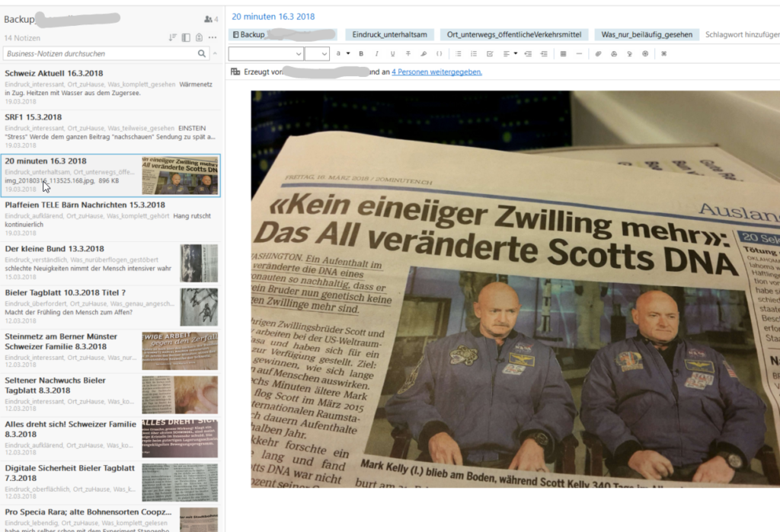Insert a bulleted list
The image size is (780, 532).
(458, 54)
